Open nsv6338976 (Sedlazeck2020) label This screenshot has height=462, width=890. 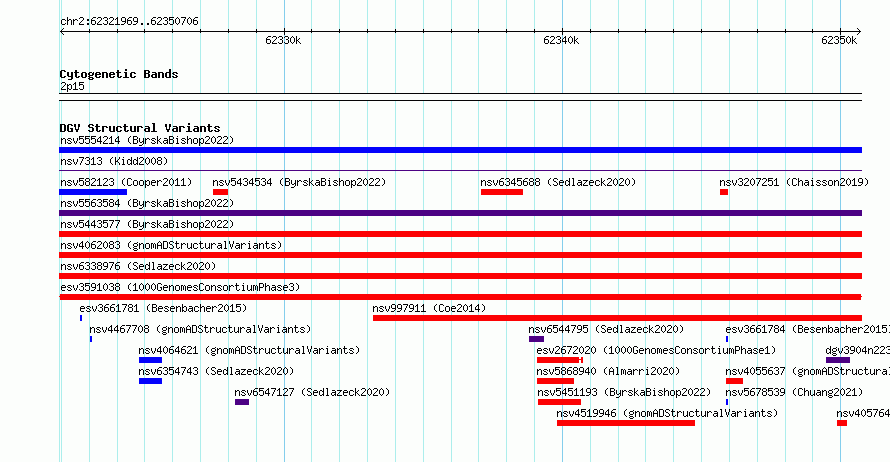coord(138,266)
